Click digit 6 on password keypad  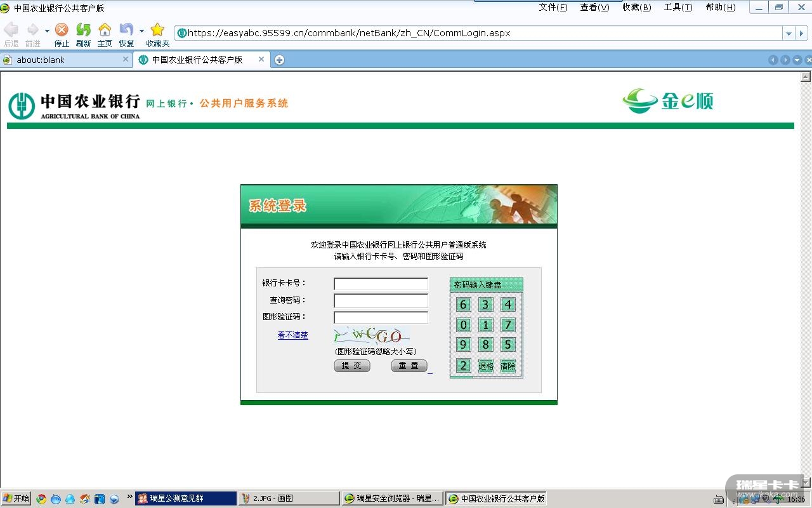(464, 305)
